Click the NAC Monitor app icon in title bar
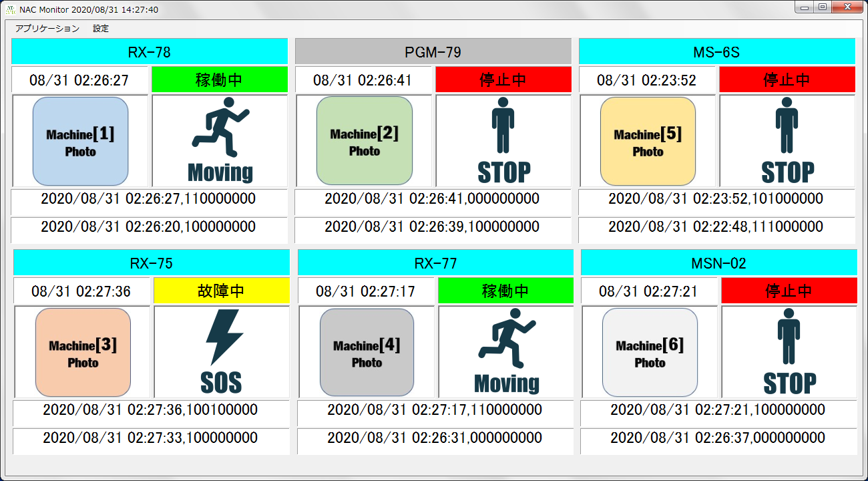This screenshot has width=868, height=481. [11, 9]
